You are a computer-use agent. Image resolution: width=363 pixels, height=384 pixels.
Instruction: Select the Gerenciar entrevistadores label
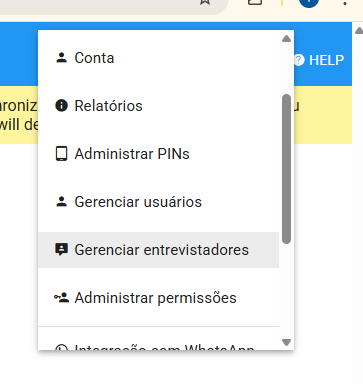(162, 250)
